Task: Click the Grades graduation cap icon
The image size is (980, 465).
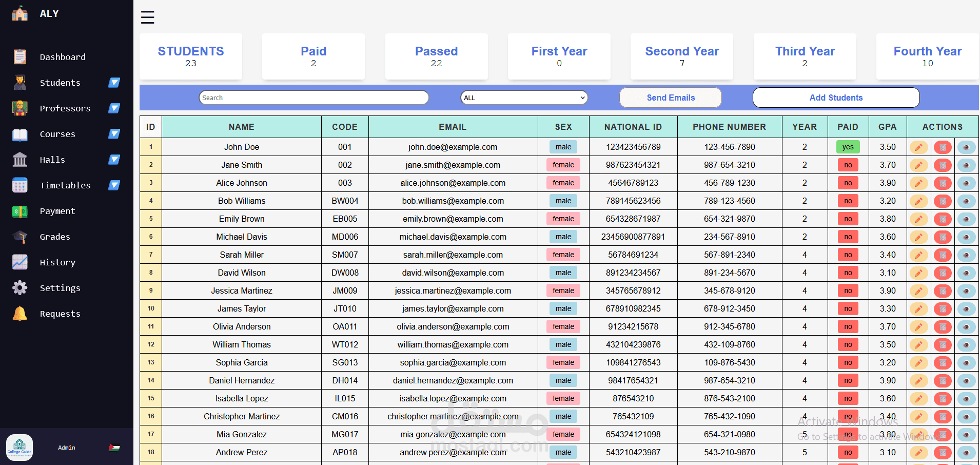Action: point(20,237)
